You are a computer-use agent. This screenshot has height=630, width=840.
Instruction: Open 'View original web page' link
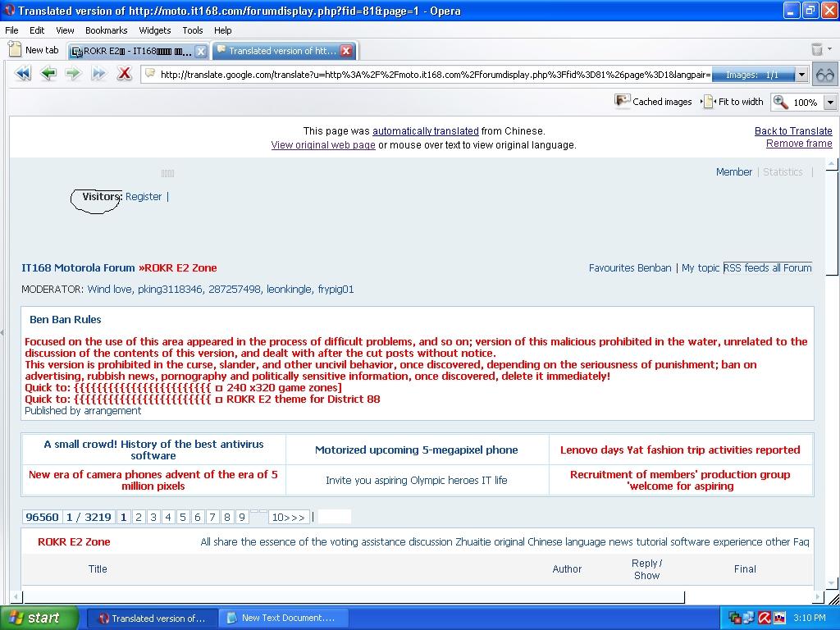point(323,144)
